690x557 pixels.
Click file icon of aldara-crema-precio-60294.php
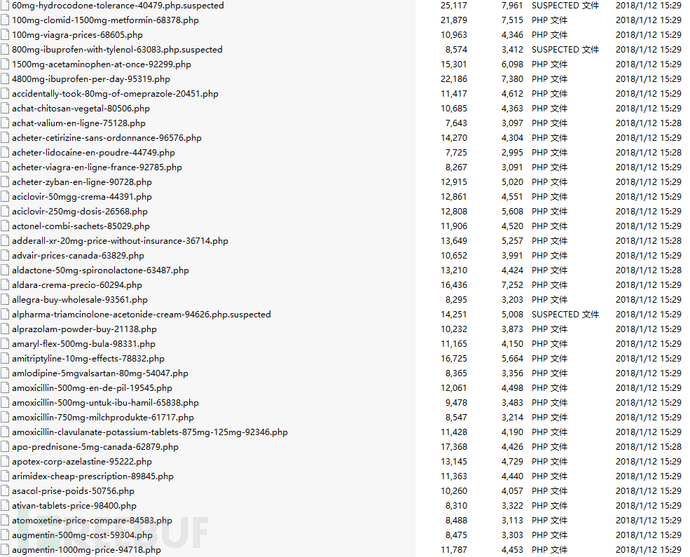click(5, 285)
